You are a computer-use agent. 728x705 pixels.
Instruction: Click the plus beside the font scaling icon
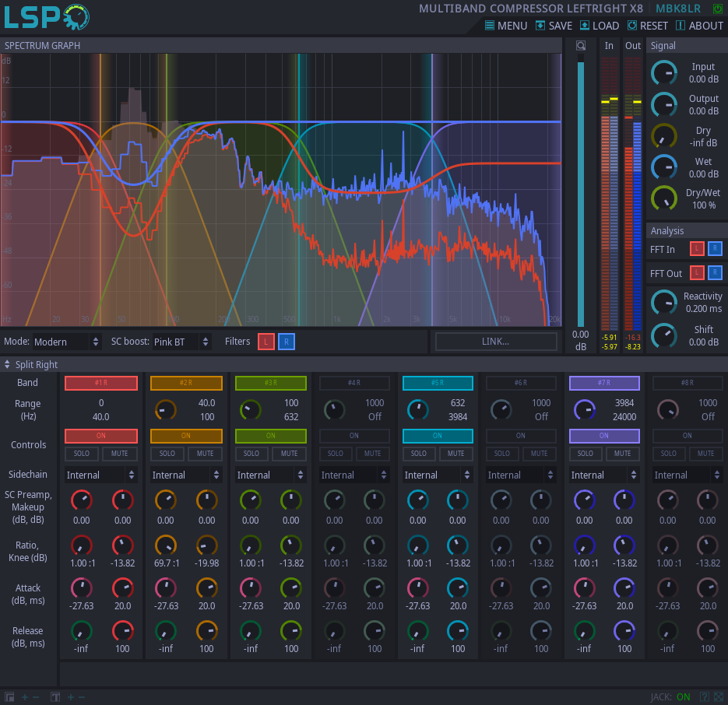tap(71, 697)
